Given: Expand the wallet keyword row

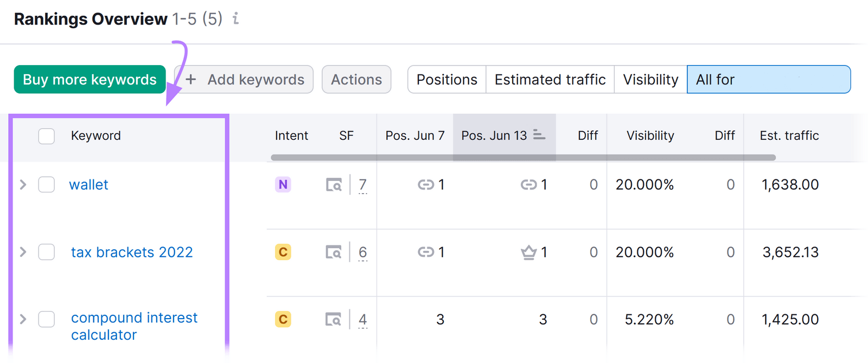Looking at the screenshot, I should click(x=23, y=185).
